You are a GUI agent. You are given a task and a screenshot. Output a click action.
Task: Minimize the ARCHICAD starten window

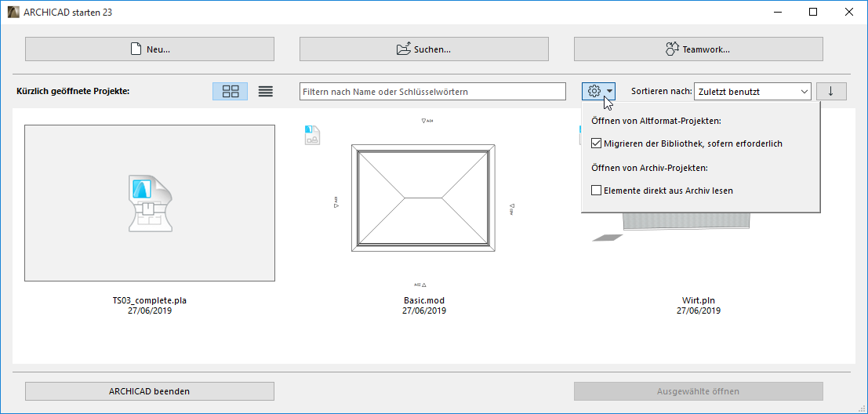[779, 12]
